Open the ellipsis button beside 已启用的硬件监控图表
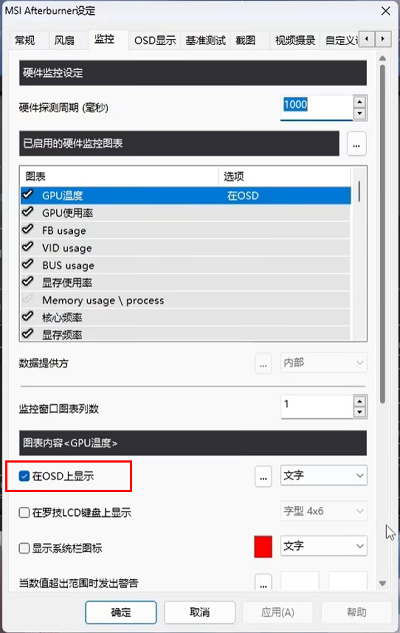 click(356, 144)
